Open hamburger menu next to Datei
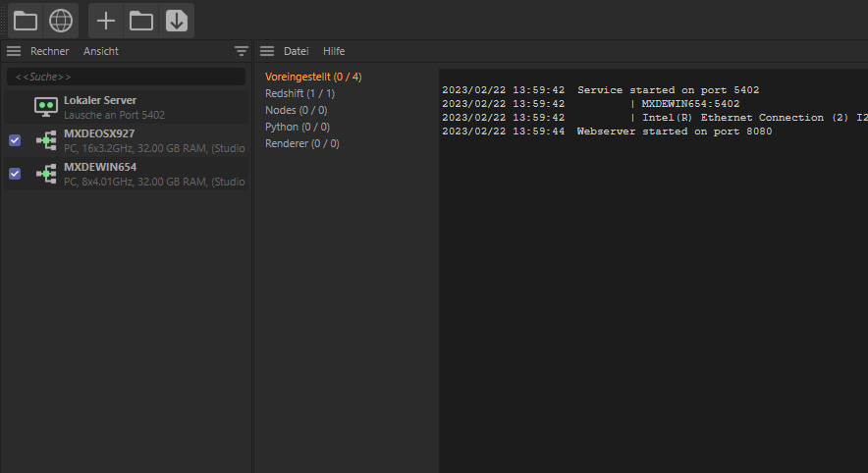The image size is (868, 473). [267, 51]
